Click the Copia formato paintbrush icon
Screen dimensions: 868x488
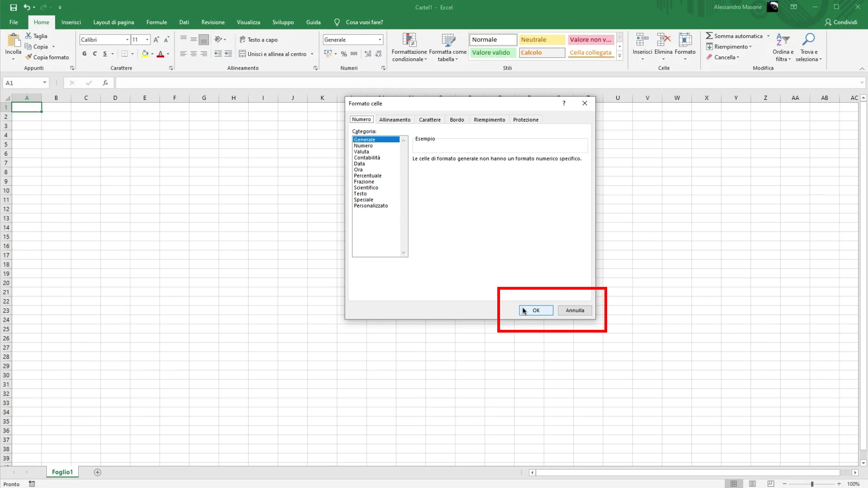click(28, 57)
